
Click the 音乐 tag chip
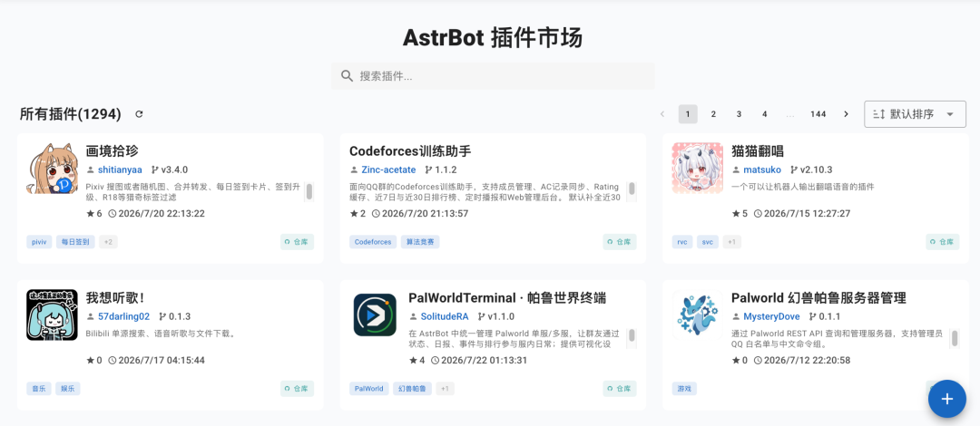(39, 389)
